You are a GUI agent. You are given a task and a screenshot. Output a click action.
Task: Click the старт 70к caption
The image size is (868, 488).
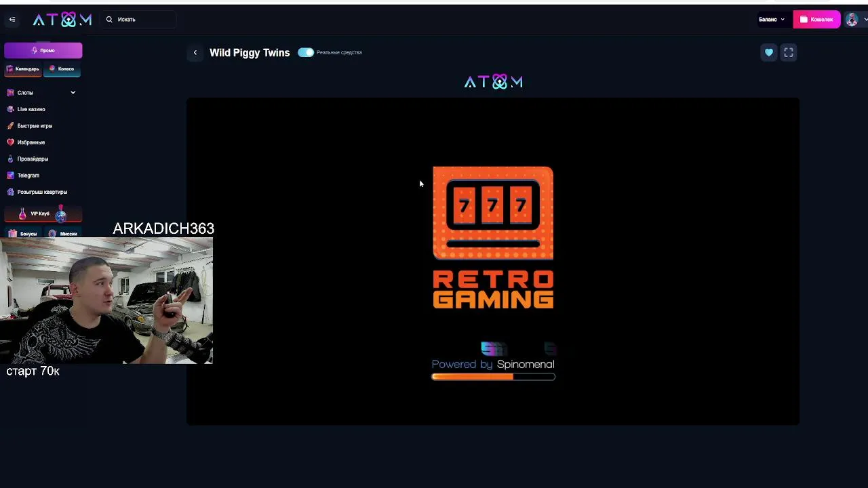pyautogui.click(x=33, y=371)
